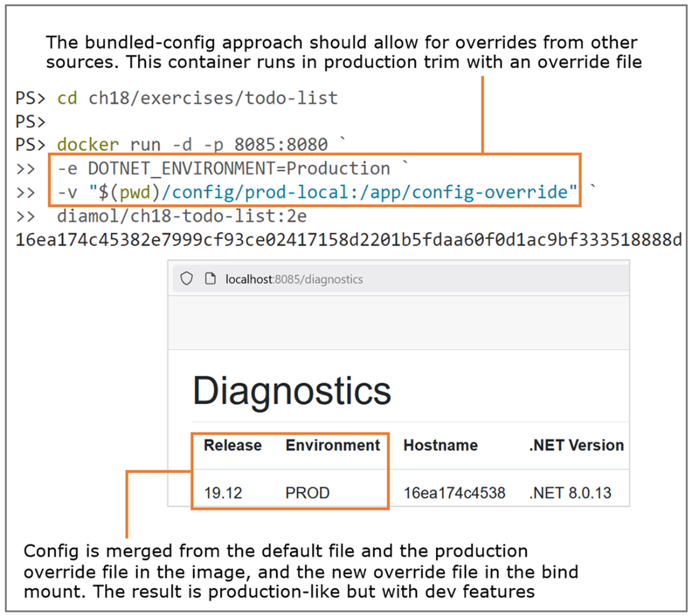Click the cd command keyword
The height and width of the screenshot is (616, 692).
click(67, 98)
